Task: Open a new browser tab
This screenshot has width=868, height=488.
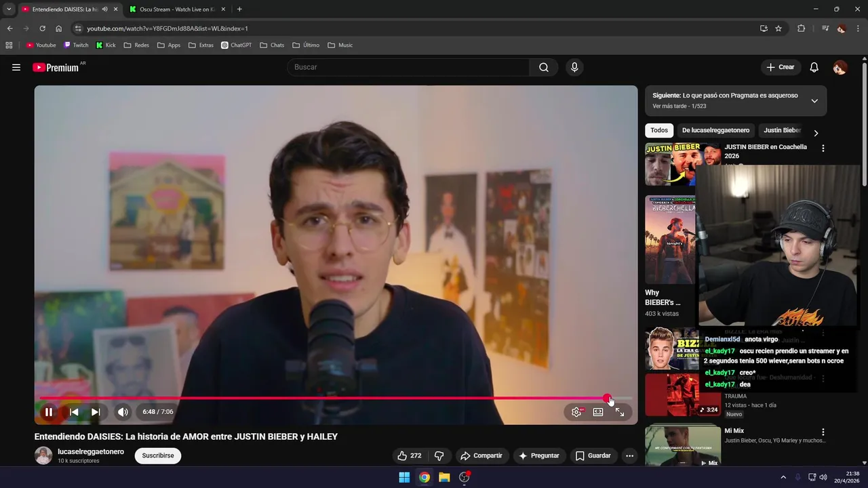Action: (239, 9)
